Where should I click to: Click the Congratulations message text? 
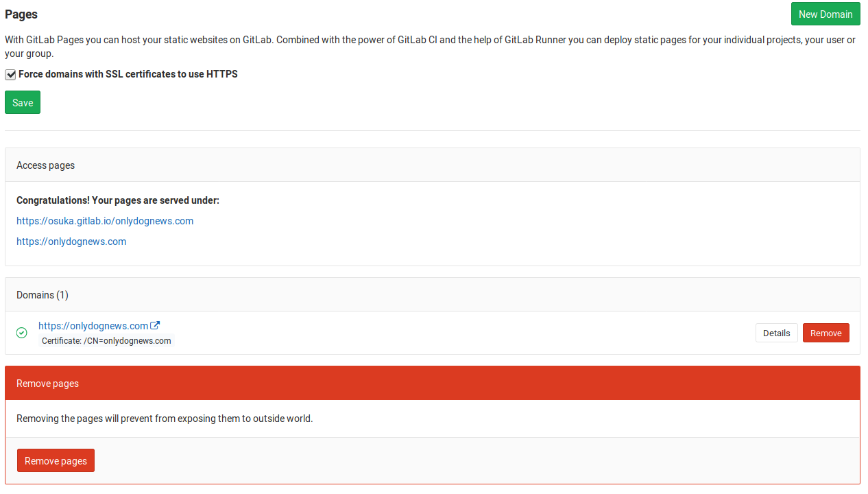(118, 200)
